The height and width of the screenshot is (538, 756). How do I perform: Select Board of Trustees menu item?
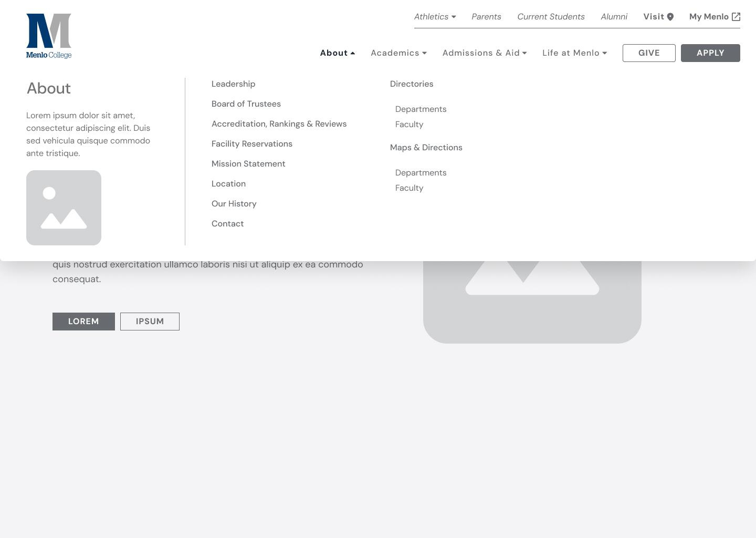(246, 104)
